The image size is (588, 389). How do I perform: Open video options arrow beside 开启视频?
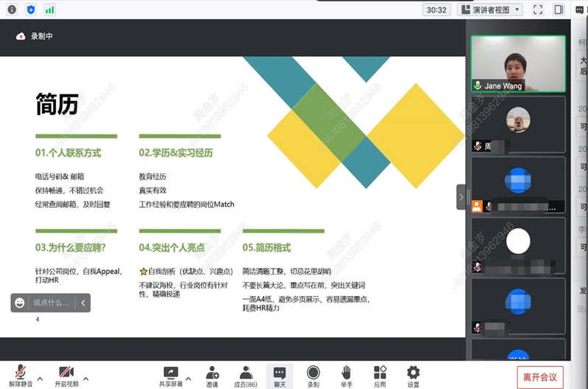86,379
